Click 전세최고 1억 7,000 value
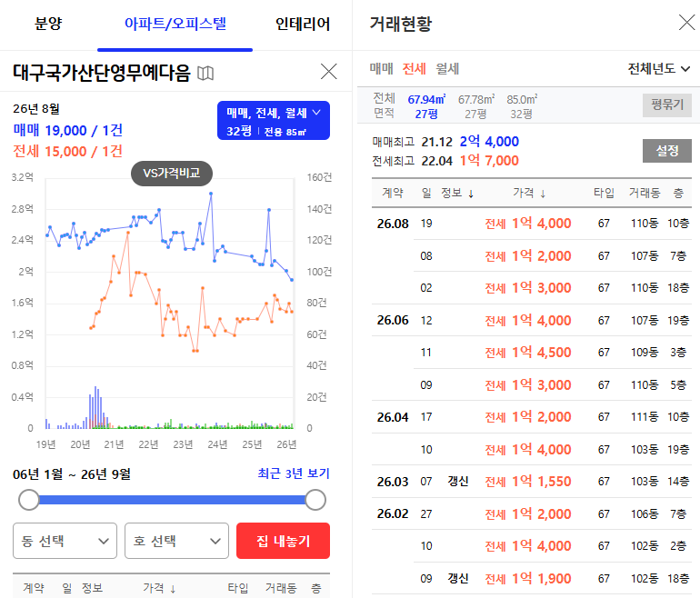Screen dimensions: 700x598 pyautogui.click(x=489, y=161)
